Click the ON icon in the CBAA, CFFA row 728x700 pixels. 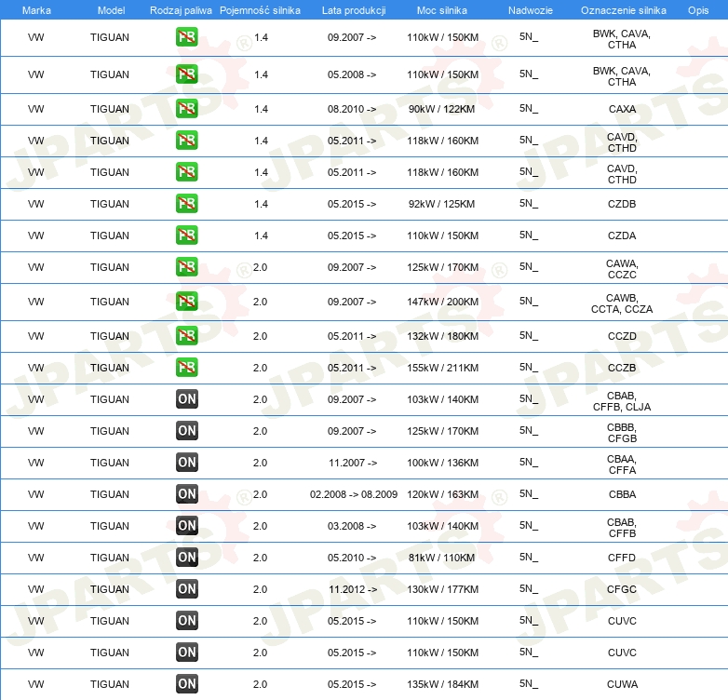pyautogui.click(x=186, y=463)
